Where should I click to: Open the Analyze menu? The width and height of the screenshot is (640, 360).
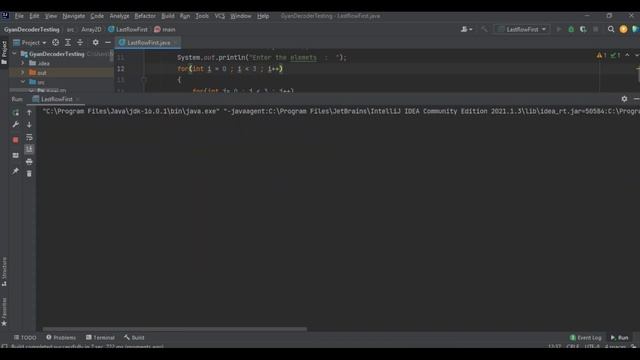click(120, 16)
